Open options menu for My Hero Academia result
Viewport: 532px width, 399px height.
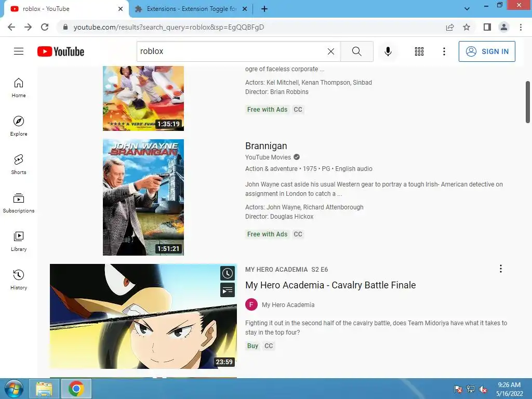tap(500, 269)
